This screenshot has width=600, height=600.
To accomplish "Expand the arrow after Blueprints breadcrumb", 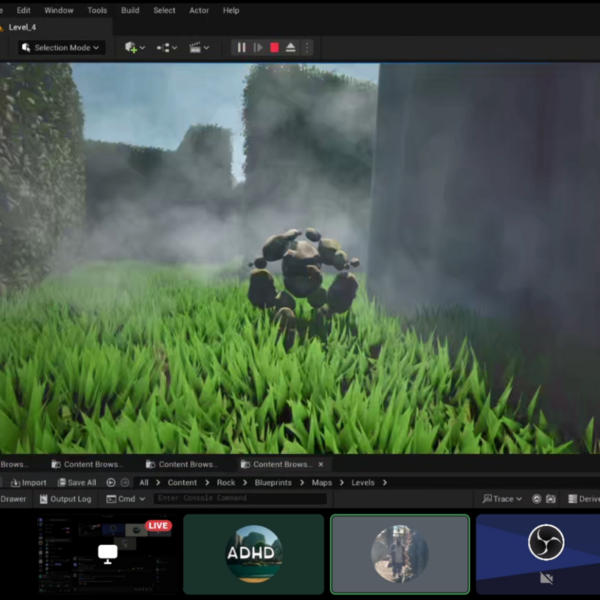I will pyautogui.click(x=302, y=483).
